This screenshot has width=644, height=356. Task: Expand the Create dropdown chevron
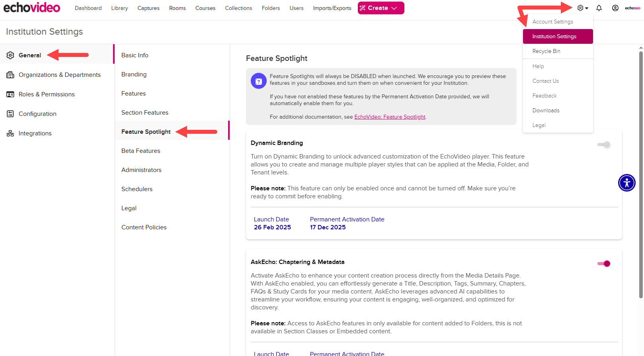(394, 8)
